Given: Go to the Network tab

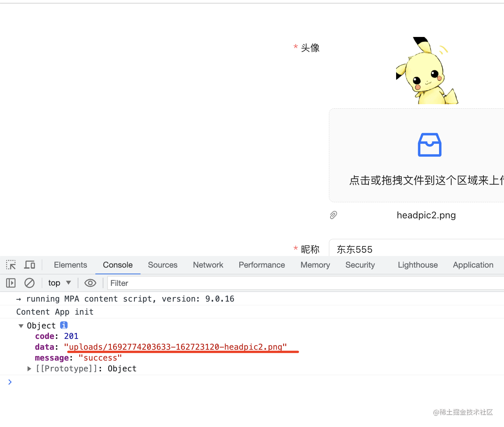Looking at the screenshot, I should pos(208,265).
